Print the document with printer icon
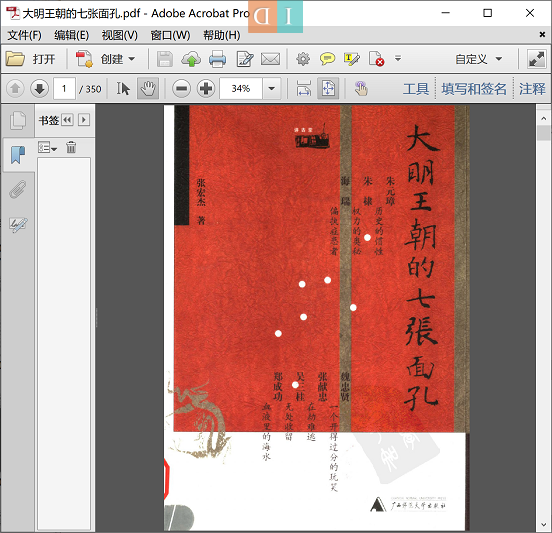The height and width of the screenshot is (533, 552). click(217, 59)
